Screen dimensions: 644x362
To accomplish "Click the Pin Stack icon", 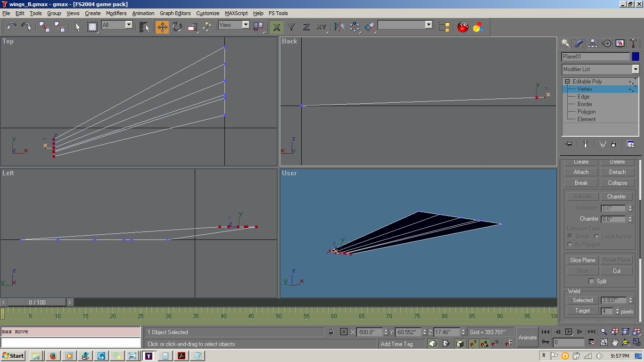I will (569, 144).
